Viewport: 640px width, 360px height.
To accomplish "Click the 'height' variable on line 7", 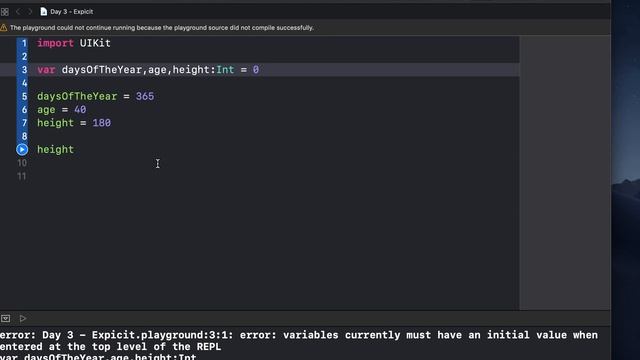I will 56,123.
